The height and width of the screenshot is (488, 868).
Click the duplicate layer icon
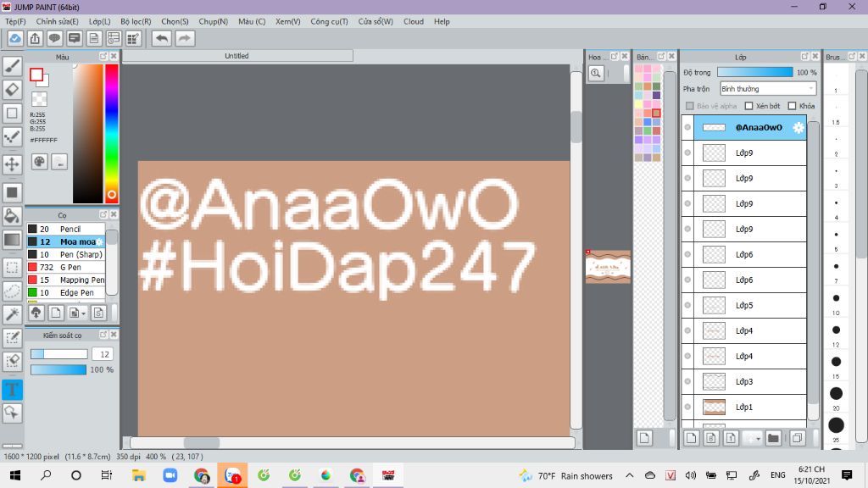coord(797,438)
